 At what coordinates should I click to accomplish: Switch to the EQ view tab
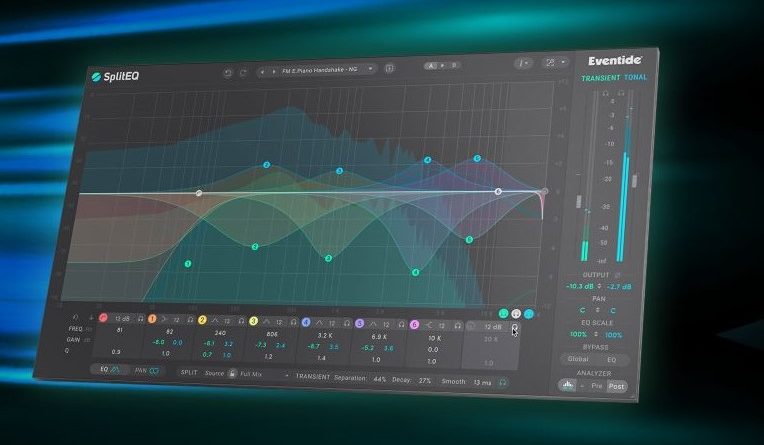pos(110,369)
